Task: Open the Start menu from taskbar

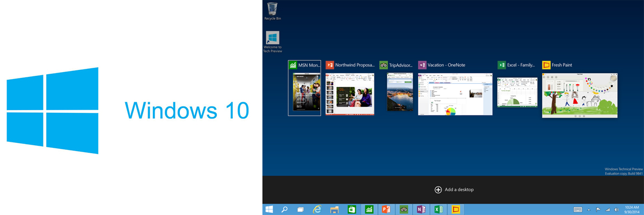Action: coord(270,209)
